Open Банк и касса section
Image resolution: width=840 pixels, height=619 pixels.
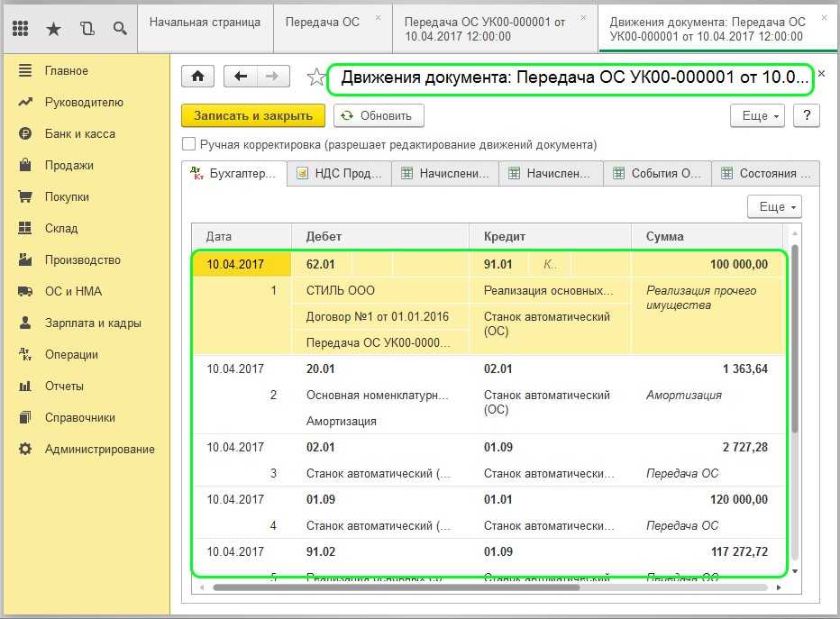click(80, 134)
